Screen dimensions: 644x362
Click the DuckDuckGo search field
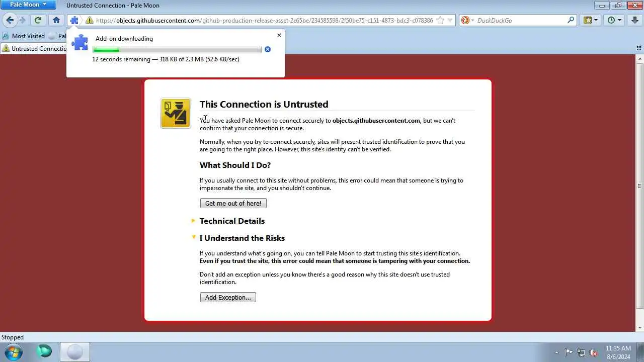[x=521, y=21]
